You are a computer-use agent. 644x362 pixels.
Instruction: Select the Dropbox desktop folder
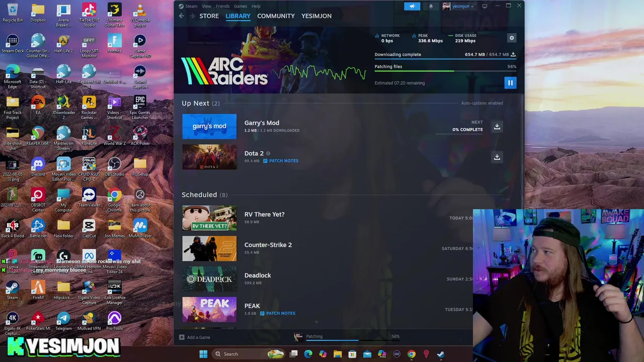pos(38,14)
